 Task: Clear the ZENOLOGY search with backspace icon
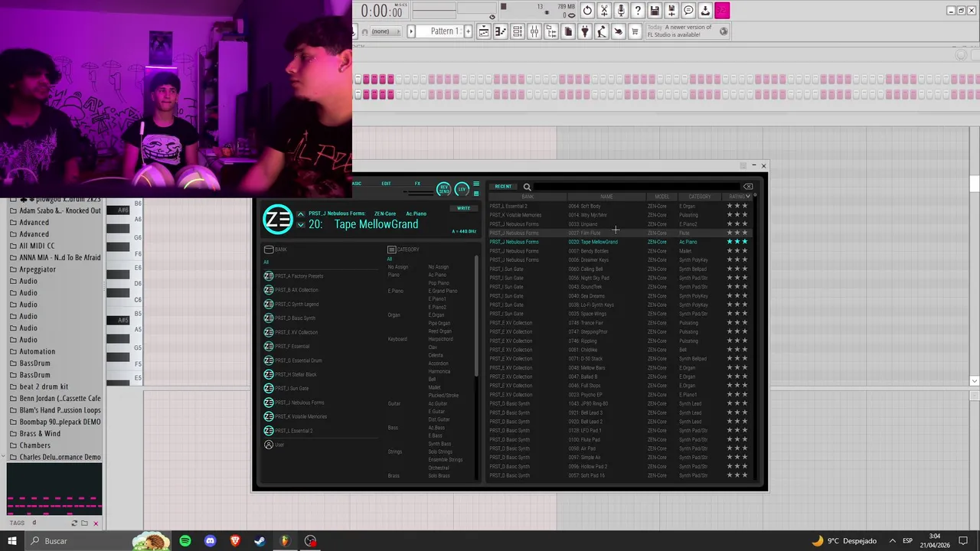pyautogui.click(x=748, y=187)
